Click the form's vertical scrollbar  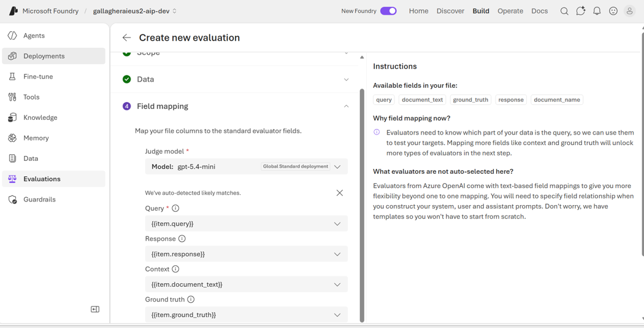(x=362, y=205)
